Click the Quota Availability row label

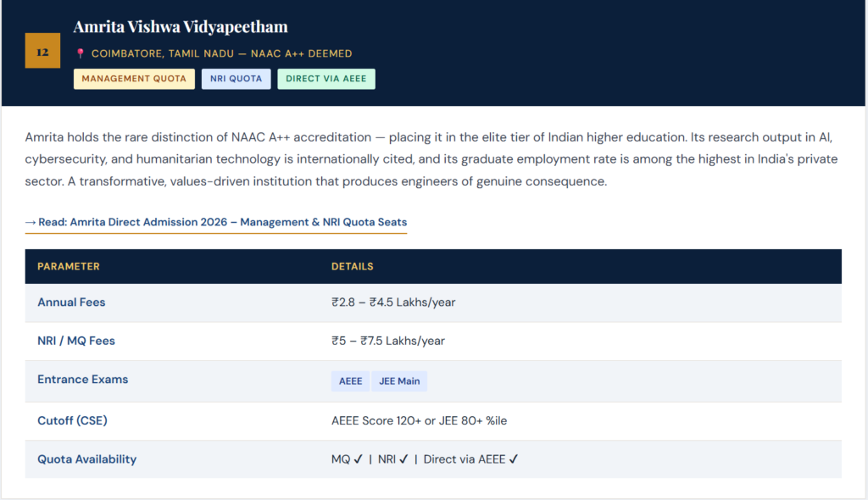coord(86,459)
